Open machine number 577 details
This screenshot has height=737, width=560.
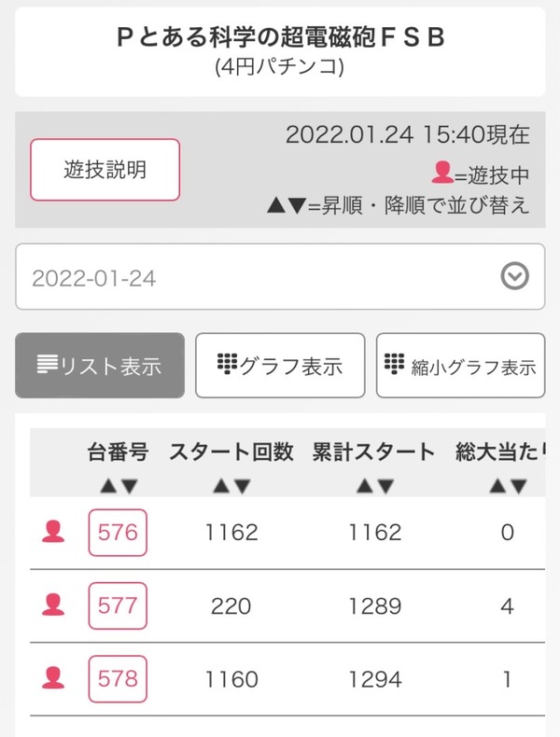pyautogui.click(x=118, y=605)
